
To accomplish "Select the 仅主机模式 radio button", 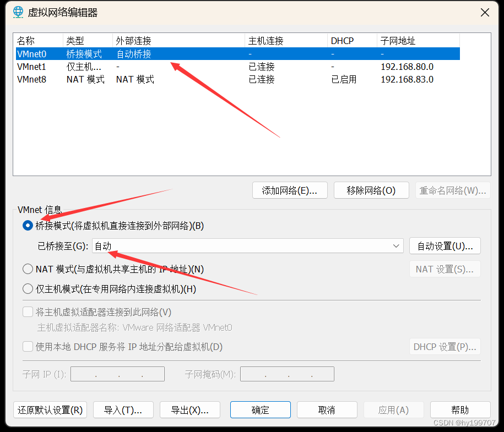I will coord(28,289).
